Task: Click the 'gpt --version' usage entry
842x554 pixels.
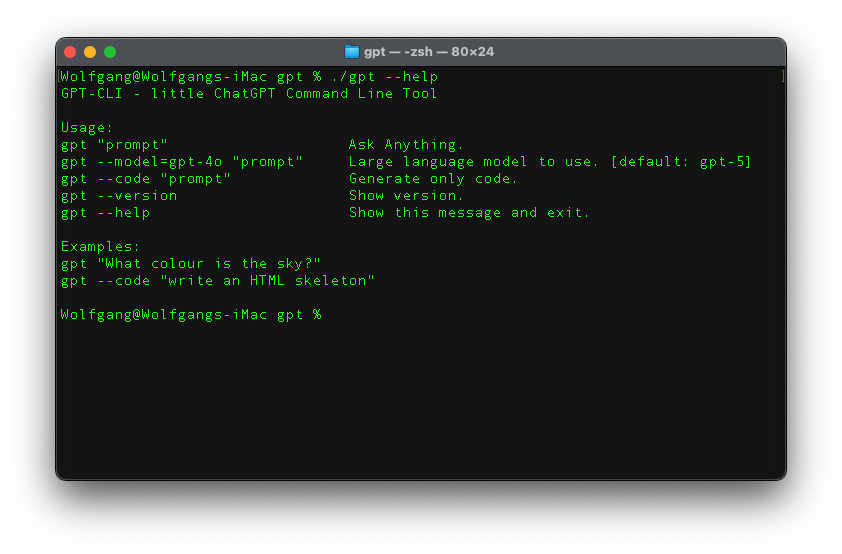Action: (119, 196)
